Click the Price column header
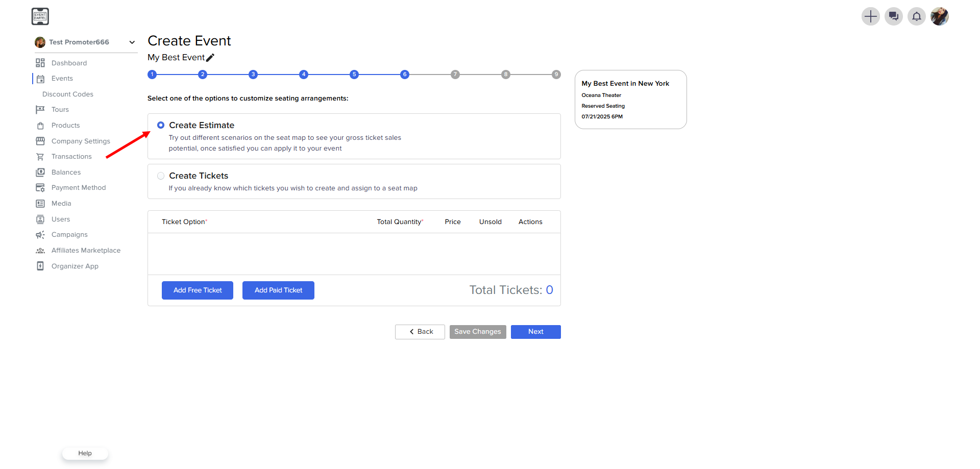This screenshot has width=980, height=469. [453, 222]
